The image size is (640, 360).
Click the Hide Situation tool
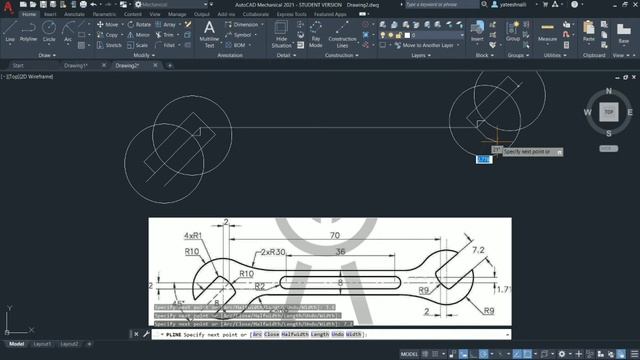281,34
